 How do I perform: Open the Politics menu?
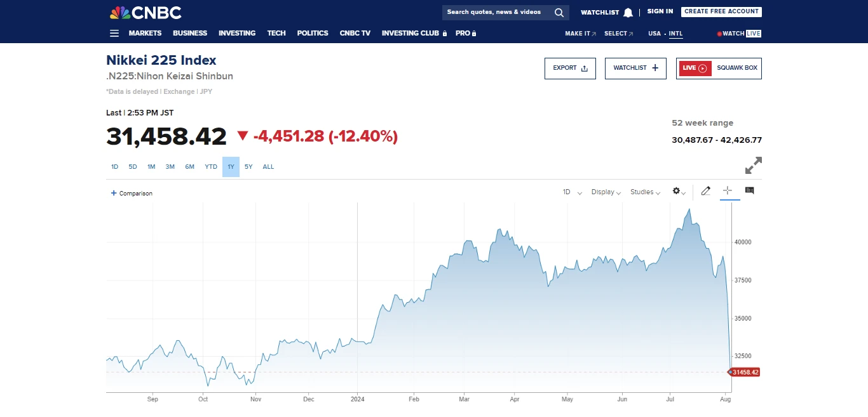pos(313,33)
